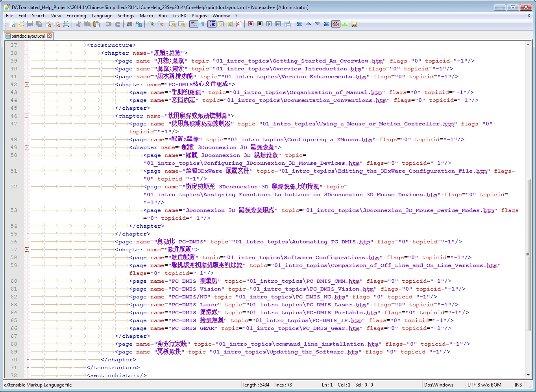Collapse the chapter fold at line 42
The height and width of the screenshot is (392, 536).
27,84
